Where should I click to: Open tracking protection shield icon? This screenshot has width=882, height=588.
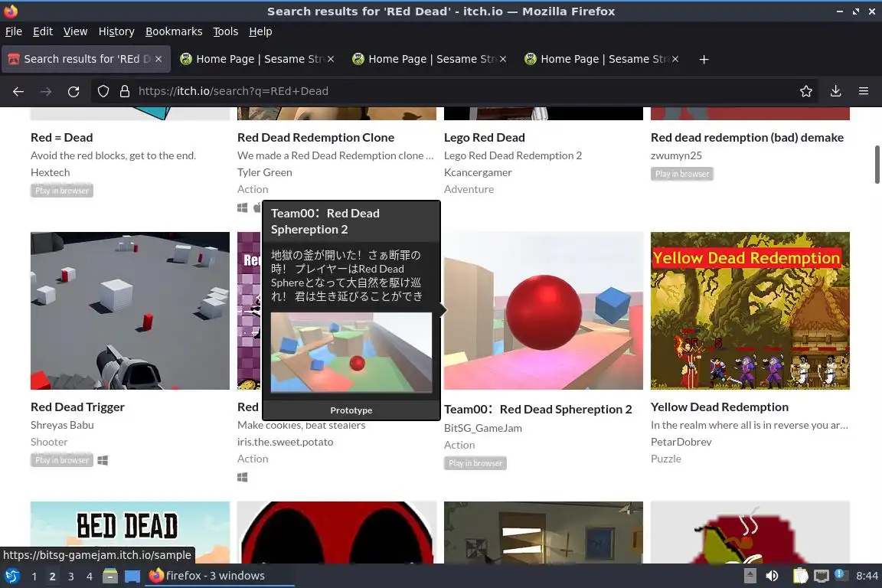103,91
